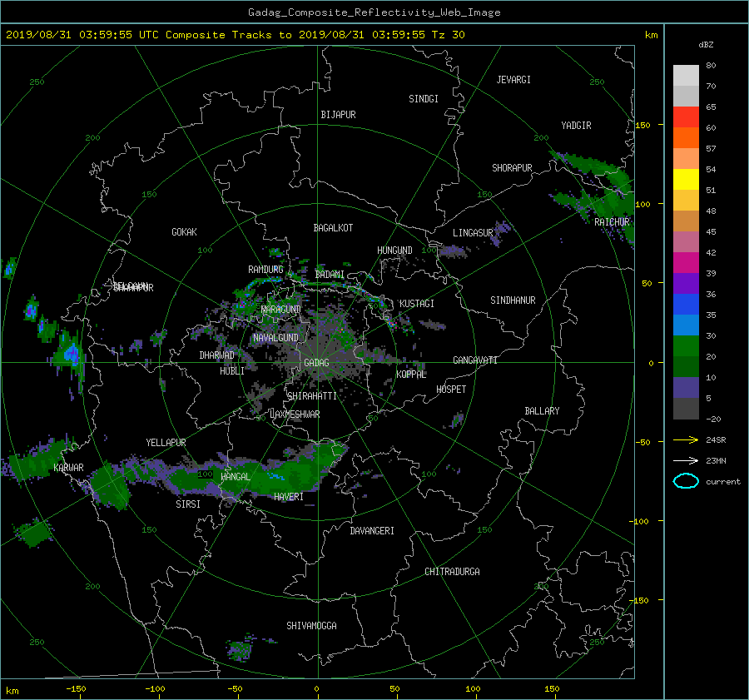Click the DHARWAD city label
Image resolution: width=749 pixels, height=700 pixels.
217,355
